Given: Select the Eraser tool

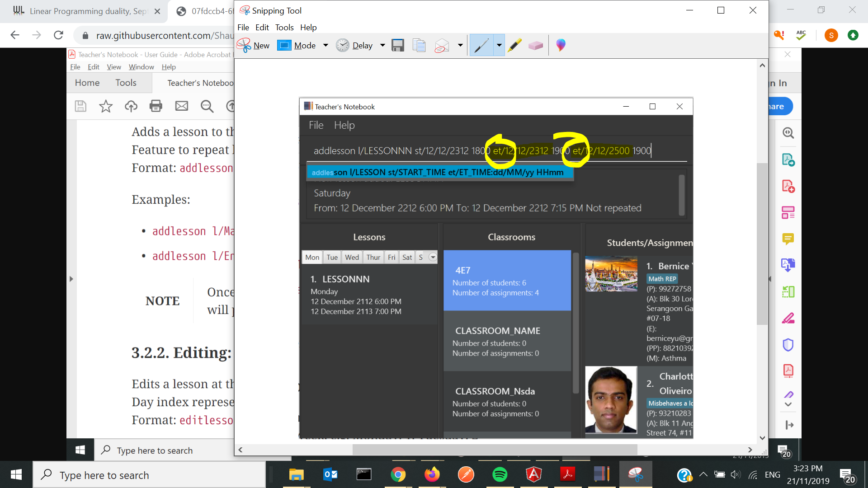Looking at the screenshot, I should pyautogui.click(x=535, y=45).
